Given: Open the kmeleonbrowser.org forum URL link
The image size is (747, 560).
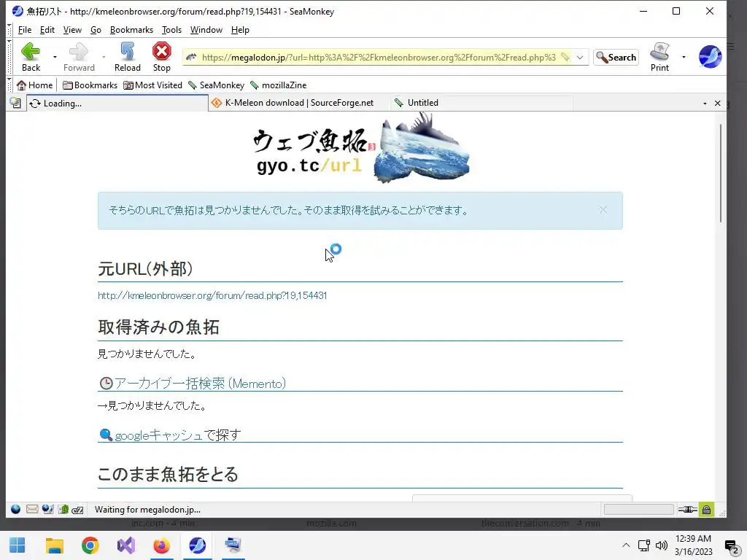Looking at the screenshot, I should (x=212, y=295).
